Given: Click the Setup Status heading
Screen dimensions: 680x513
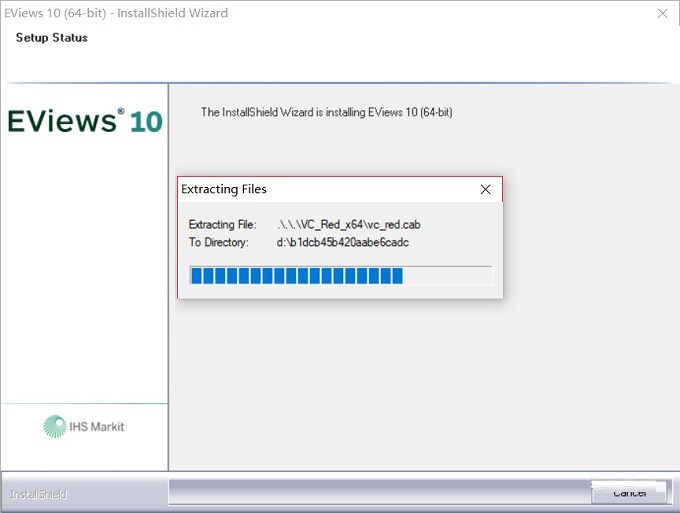Looking at the screenshot, I should pyautogui.click(x=52, y=38).
